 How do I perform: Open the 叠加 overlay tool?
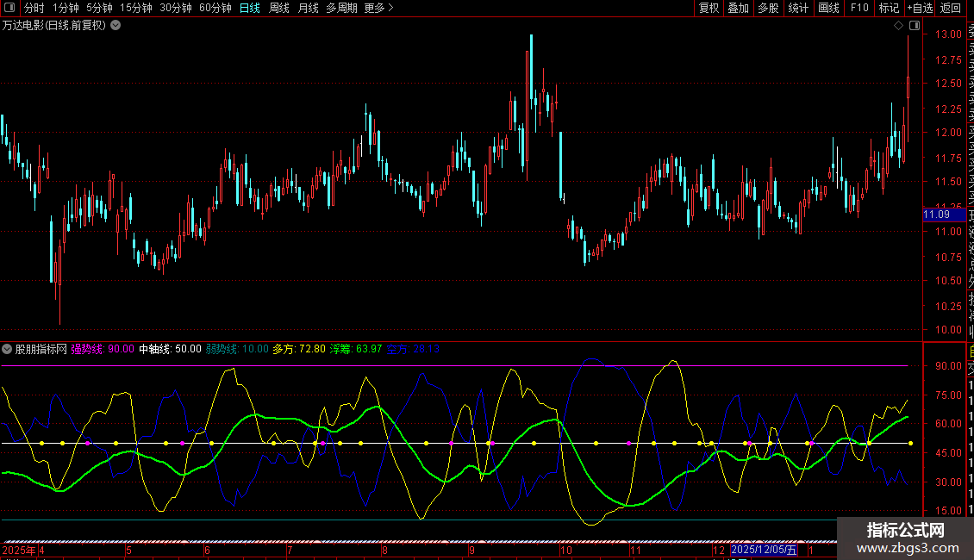click(x=738, y=8)
